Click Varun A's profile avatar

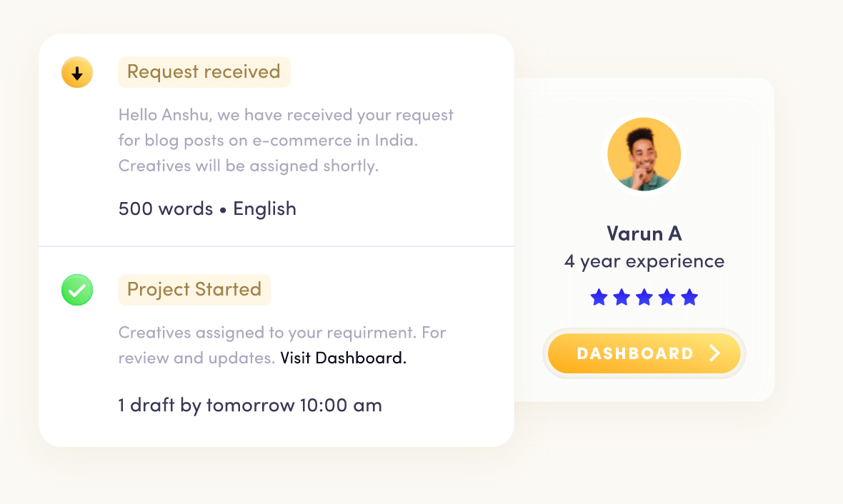coord(644,154)
